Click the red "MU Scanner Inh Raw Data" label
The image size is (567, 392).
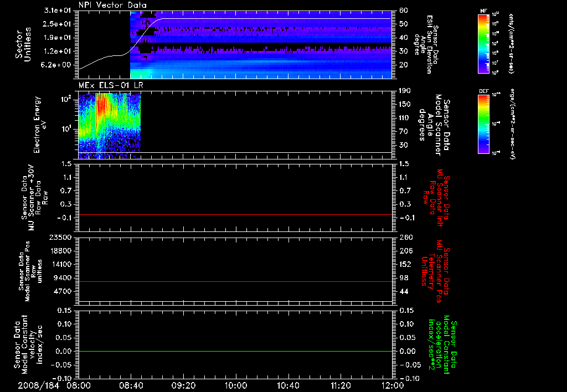tap(436, 198)
